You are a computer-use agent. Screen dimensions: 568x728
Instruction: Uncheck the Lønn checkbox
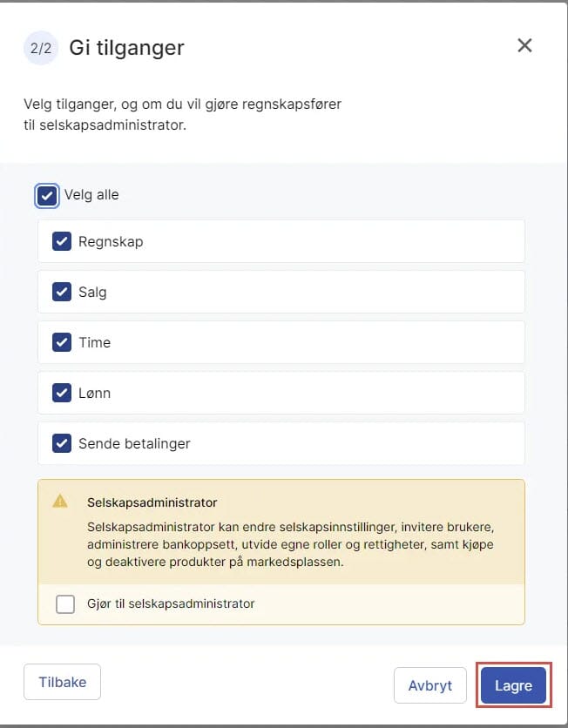tap(61, 393)
